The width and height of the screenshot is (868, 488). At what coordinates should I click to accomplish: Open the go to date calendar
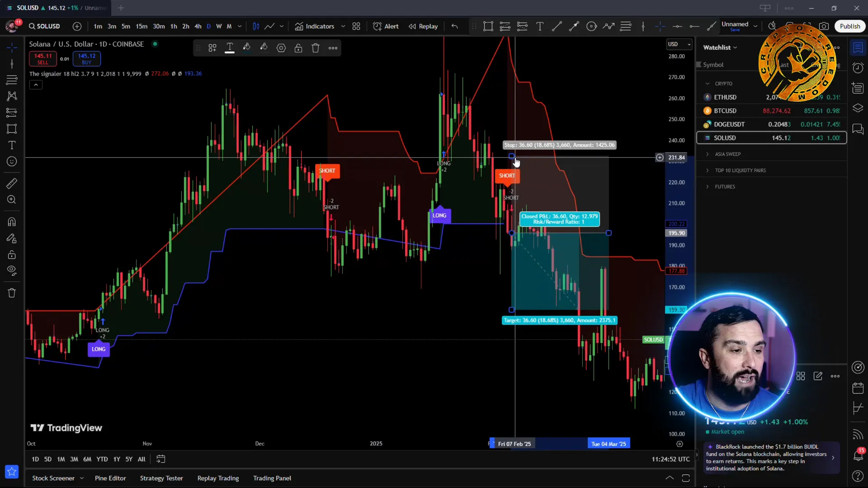click(x=161, y=459)
